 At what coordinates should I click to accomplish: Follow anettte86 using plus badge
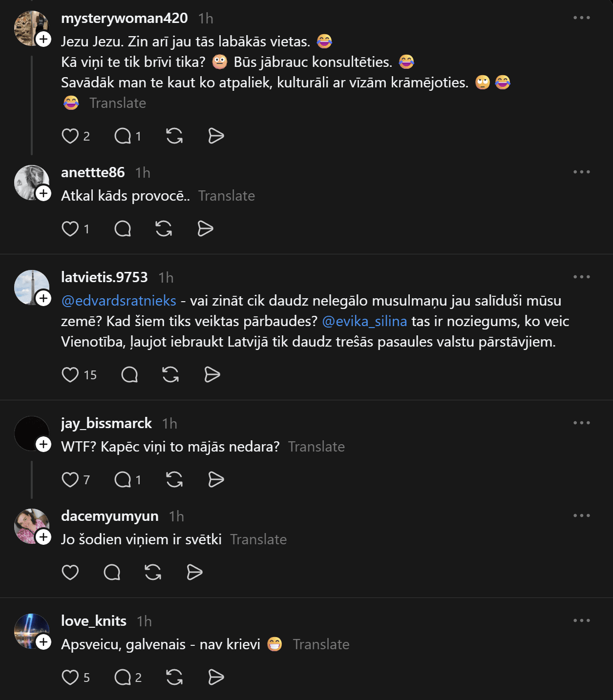pos(43,193)
